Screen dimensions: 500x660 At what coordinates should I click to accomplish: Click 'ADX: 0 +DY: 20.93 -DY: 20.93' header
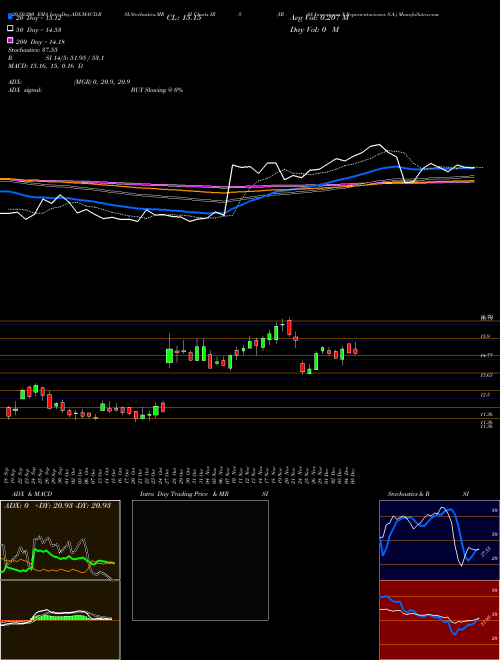pos(57,505)
